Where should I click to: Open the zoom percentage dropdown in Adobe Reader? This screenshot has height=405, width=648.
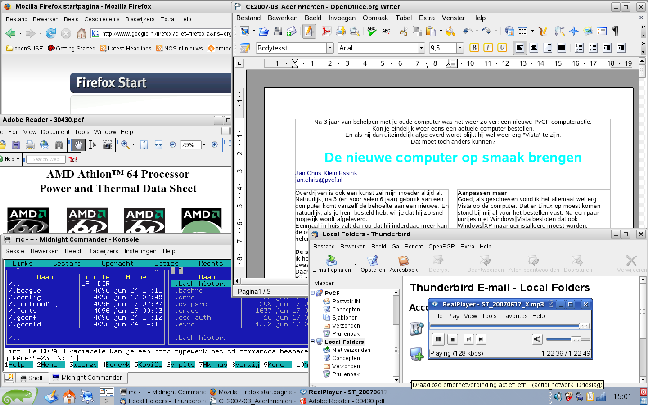204,145
